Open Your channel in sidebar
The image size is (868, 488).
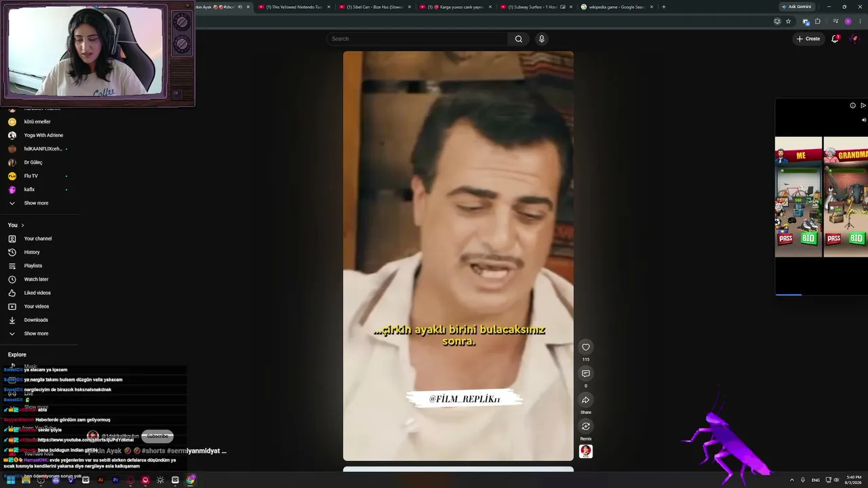pos(38,239)
